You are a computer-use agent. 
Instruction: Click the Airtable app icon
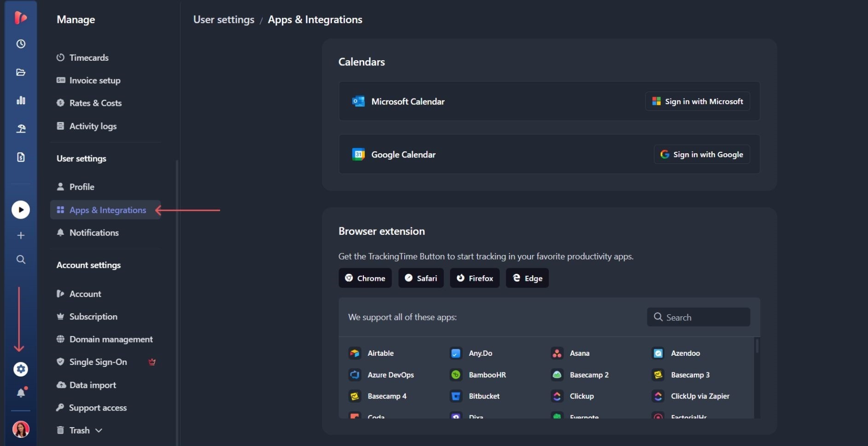tap(355, 353)
